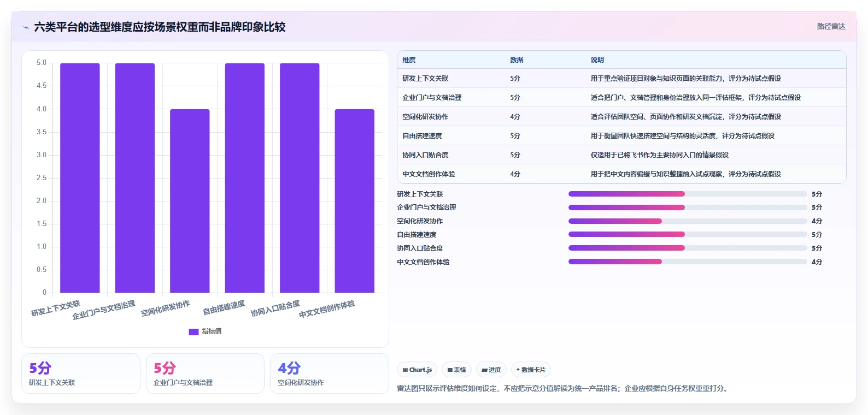Click the 协同入口贴合度 axis label under chart
Screen dimensions: 868x415
click(x=275, y=309)
